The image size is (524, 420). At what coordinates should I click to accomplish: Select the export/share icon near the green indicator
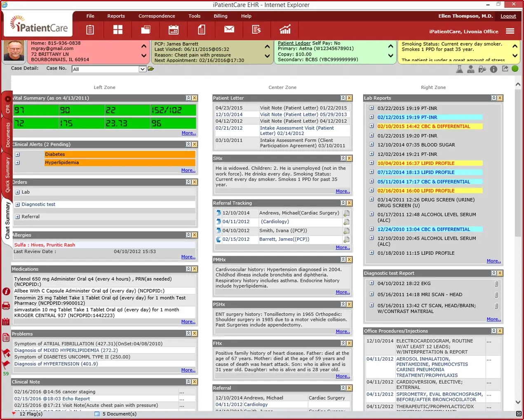(505, 69)
